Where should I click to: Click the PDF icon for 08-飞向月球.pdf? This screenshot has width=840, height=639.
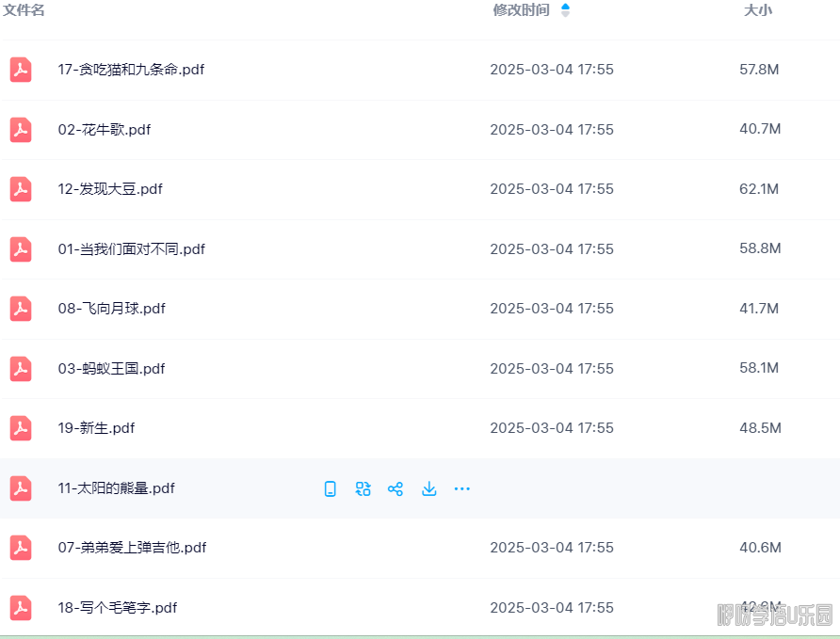(x=21, y=309)
